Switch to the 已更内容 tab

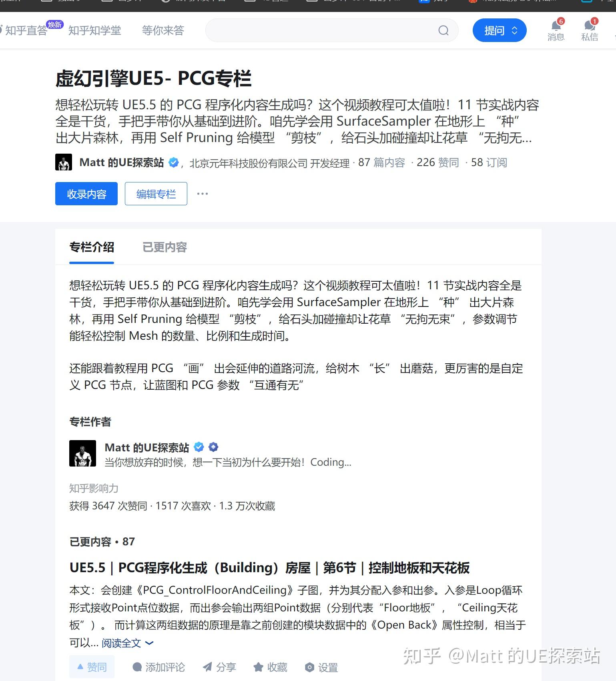click(x=165, y=247)
